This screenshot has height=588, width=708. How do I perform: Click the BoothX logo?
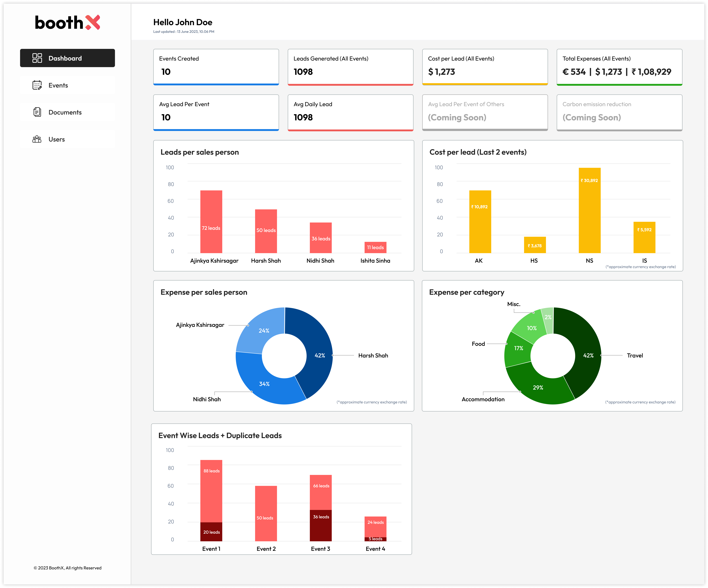tap(67, 23)
